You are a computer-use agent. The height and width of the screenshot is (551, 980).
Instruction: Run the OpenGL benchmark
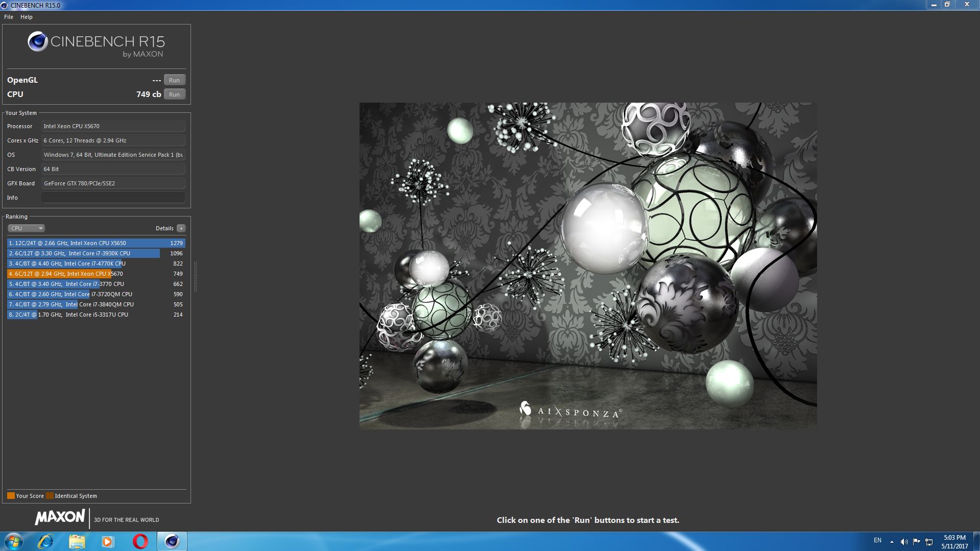pyautogui.click(x=174, y=80)
